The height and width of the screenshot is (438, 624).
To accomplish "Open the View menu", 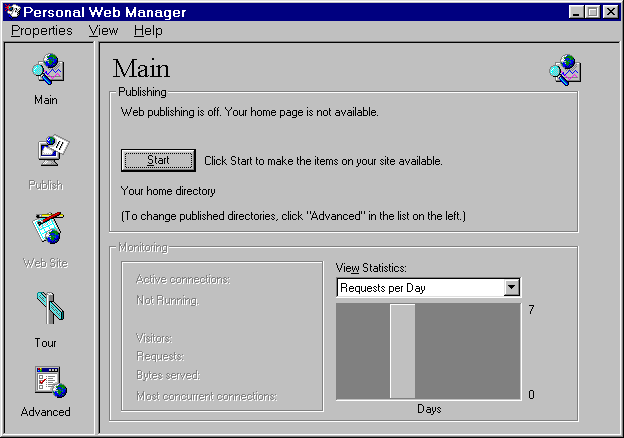I will click(103, 31).
